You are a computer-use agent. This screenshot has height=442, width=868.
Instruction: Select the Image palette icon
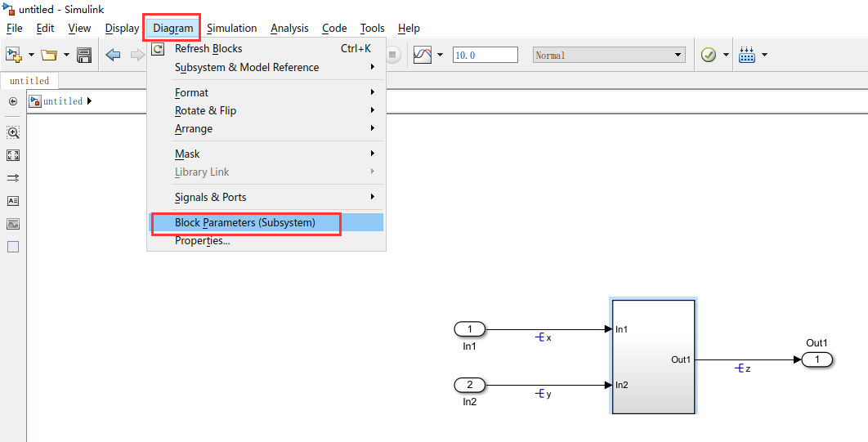(x=13, y=224)
